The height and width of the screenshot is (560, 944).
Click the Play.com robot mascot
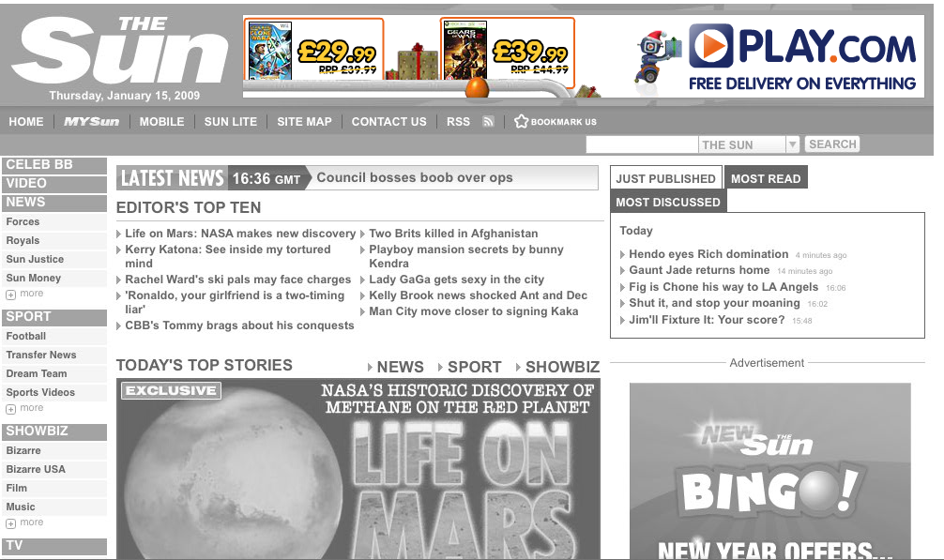tap(657, 56)
